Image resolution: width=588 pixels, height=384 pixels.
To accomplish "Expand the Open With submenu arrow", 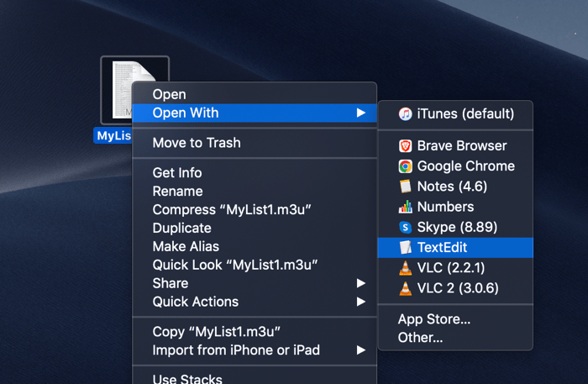I will click(361, 113).
